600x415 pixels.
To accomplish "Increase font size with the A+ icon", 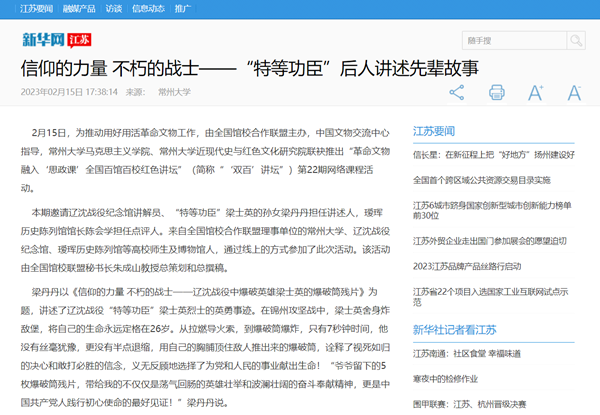I will (x=535, y=93).
